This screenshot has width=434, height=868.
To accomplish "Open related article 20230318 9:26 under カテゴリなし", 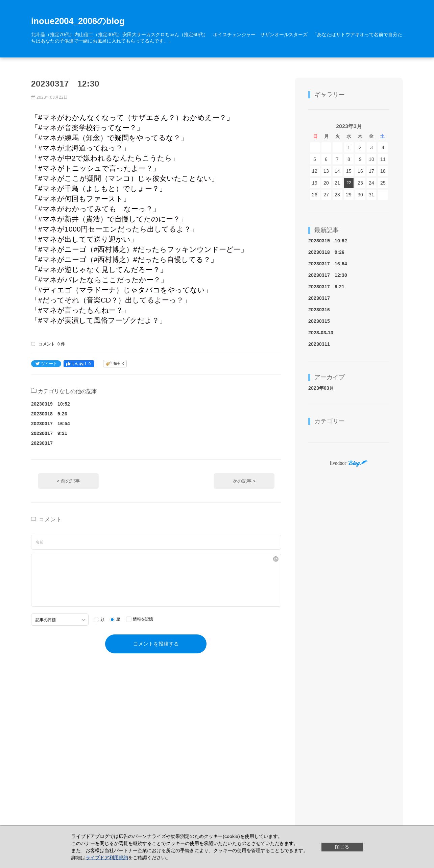I will click(49, 414).
